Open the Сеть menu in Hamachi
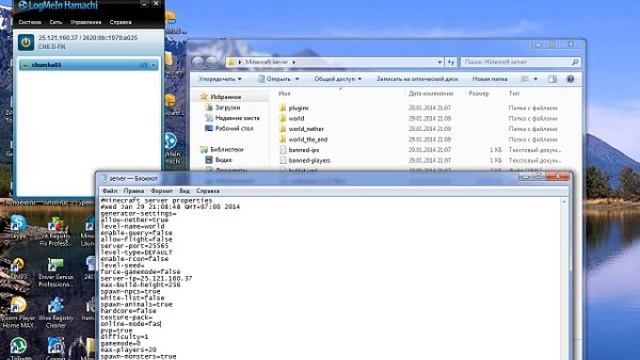The width and height of the screenshot is (640, 360). (x=56, y=22)
